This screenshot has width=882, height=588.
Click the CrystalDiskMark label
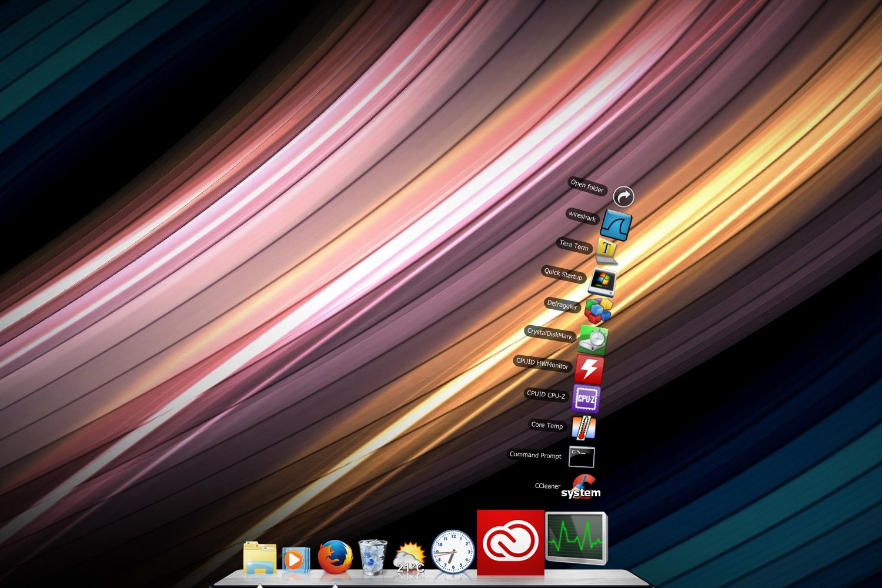click(x=550, y=333)
